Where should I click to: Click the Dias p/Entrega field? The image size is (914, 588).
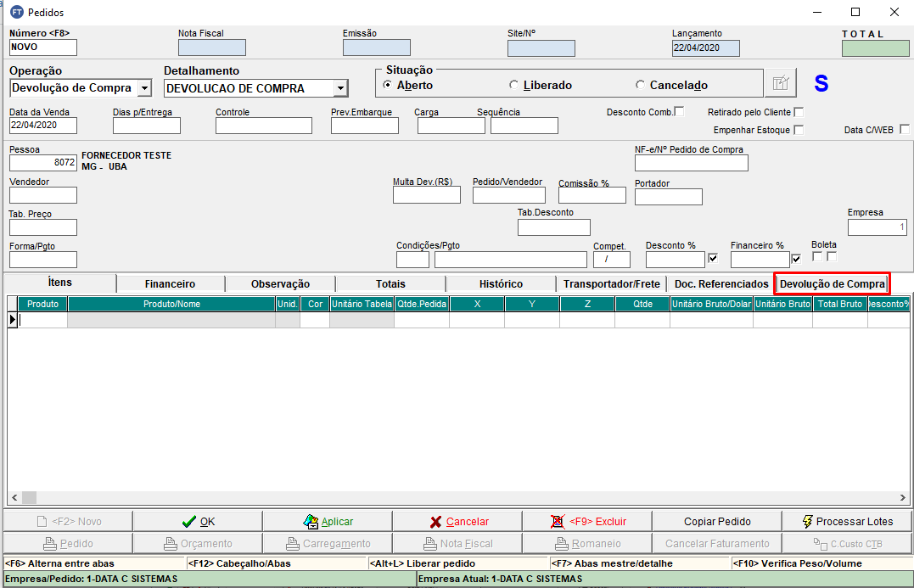point(147,126)
